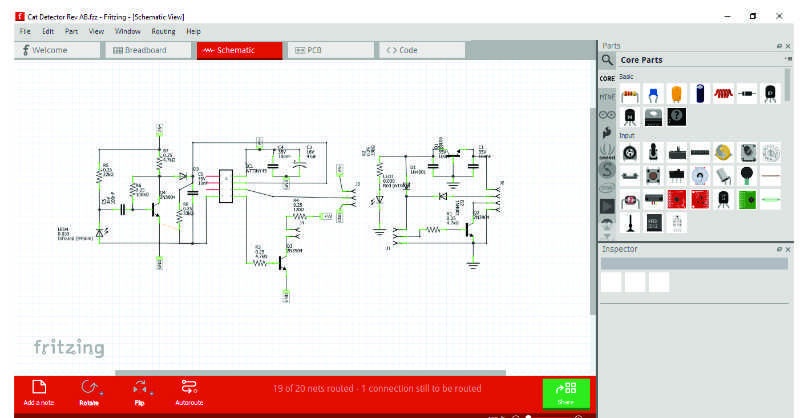This screenshot has height=418, width=800.
Task: Pick the rotary potentiometer in Input
Action: pos(630,152)
